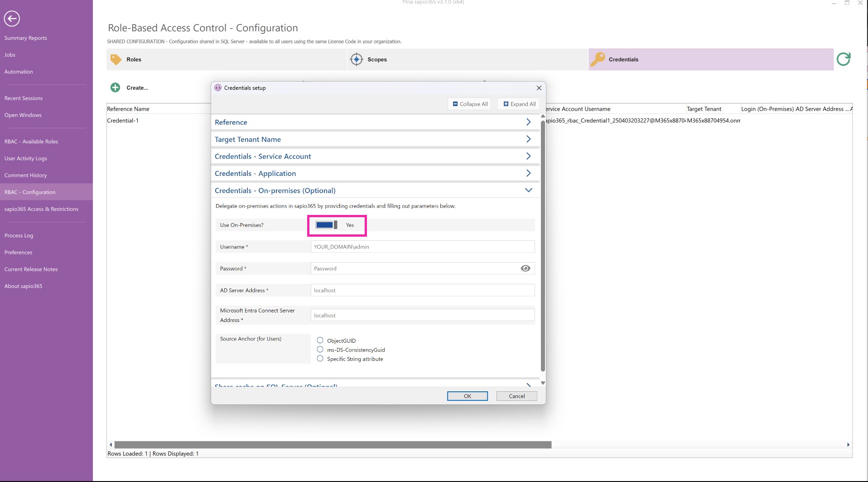Select the ObjectGUID source anchor option
Image resolution: width=868 pixels, height=482 pixels.
click(x=320, y=341)
